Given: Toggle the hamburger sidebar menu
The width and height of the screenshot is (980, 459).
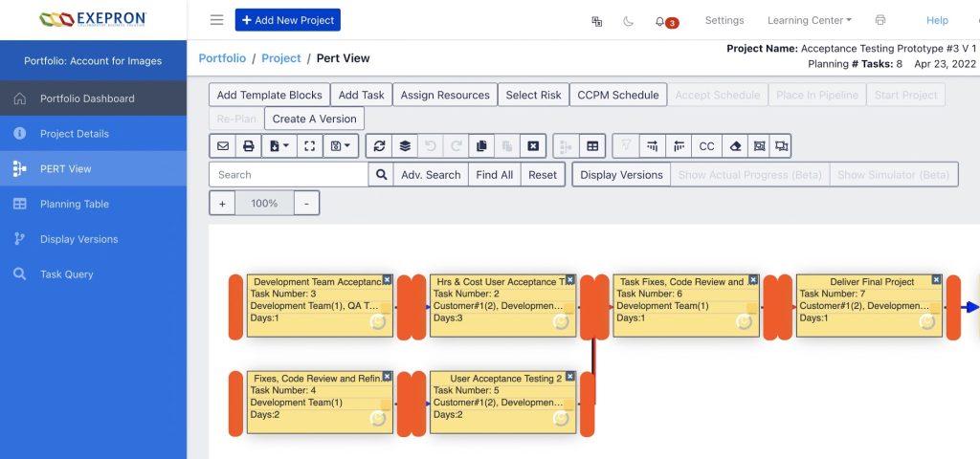Looking at the screenshot, I should click(217, 20).
